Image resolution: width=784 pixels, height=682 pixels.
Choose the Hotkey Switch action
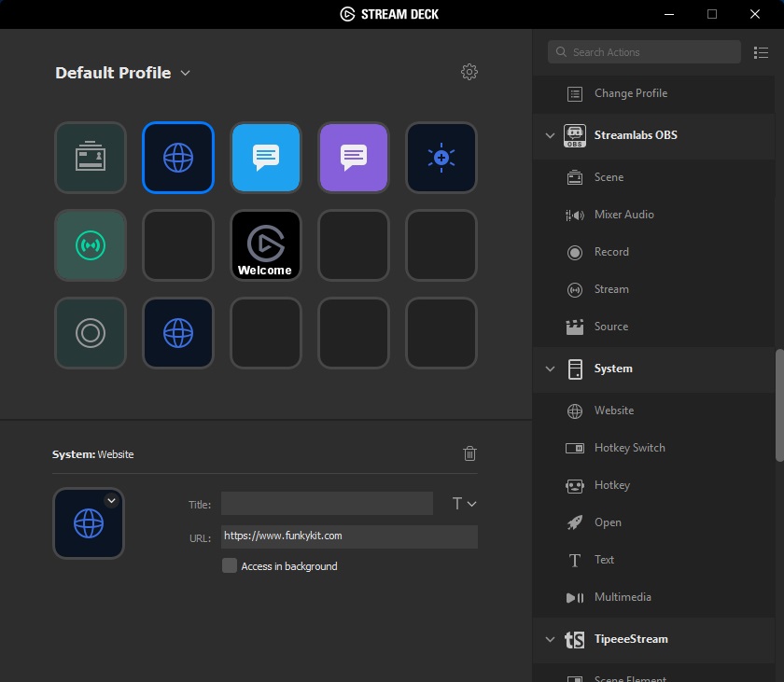(629, 448)
